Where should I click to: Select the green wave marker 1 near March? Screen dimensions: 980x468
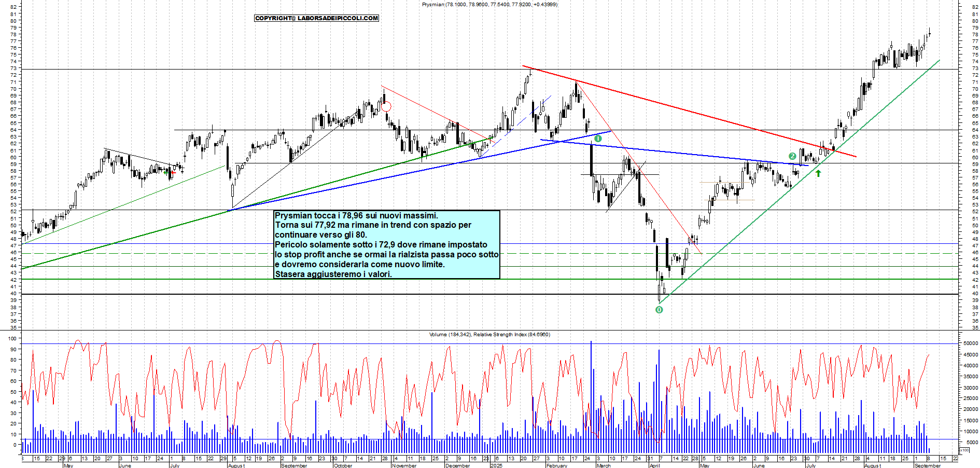[598, 139]
